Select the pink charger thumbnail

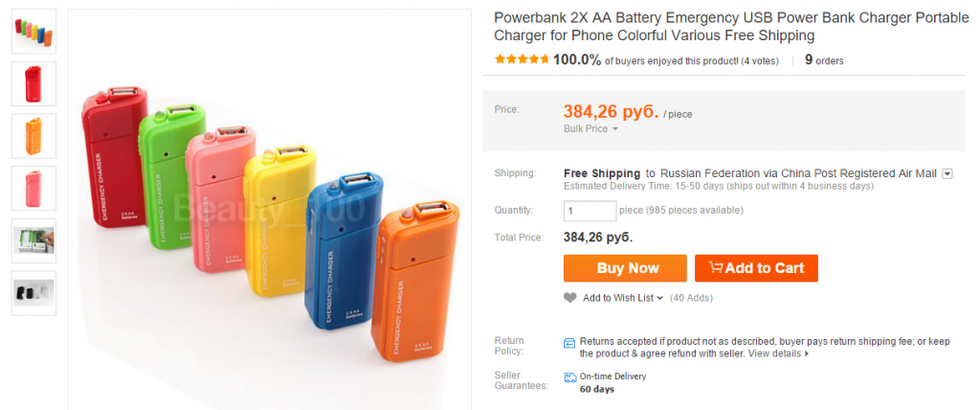point(33,189)
